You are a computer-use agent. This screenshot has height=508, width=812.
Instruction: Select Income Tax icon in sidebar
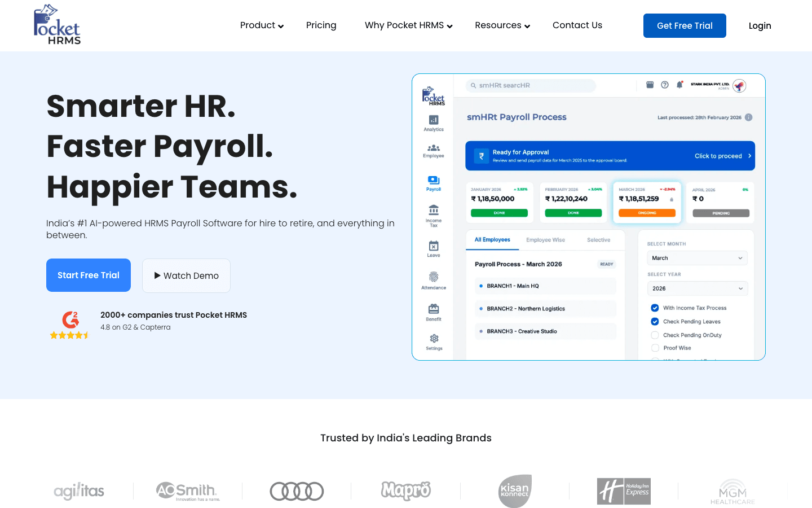(434, 211)
